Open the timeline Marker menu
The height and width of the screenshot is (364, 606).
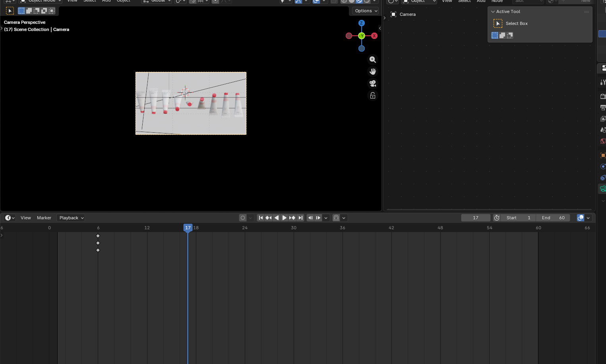pos(44,218)
